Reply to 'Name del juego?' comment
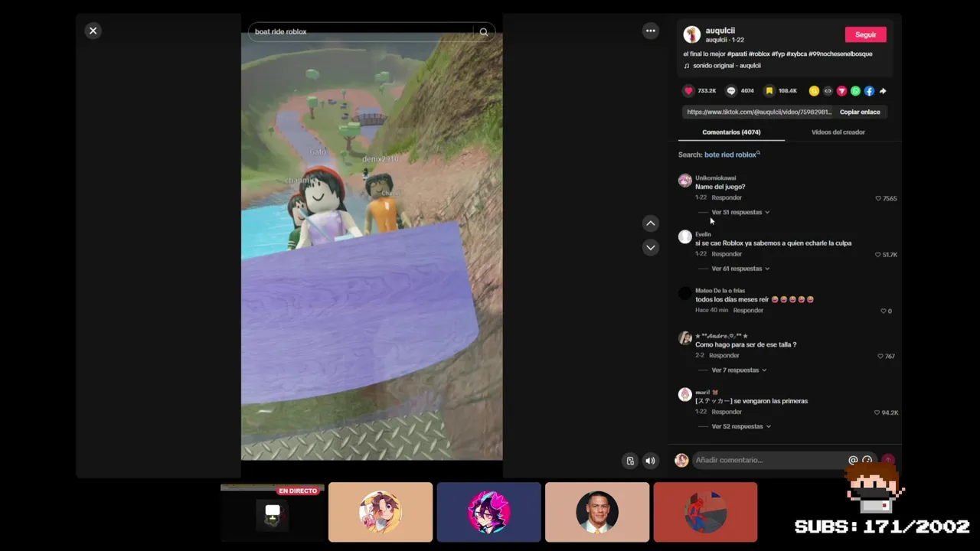 pos(727,197)
